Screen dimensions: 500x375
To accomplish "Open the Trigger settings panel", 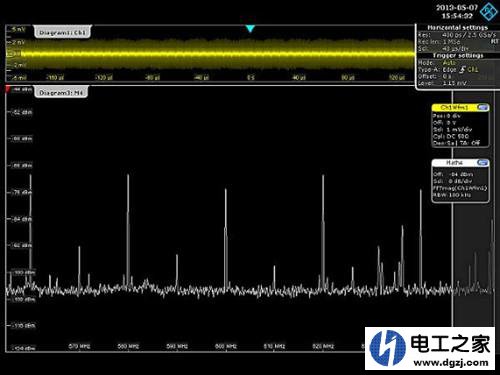I will coord(458,55).
